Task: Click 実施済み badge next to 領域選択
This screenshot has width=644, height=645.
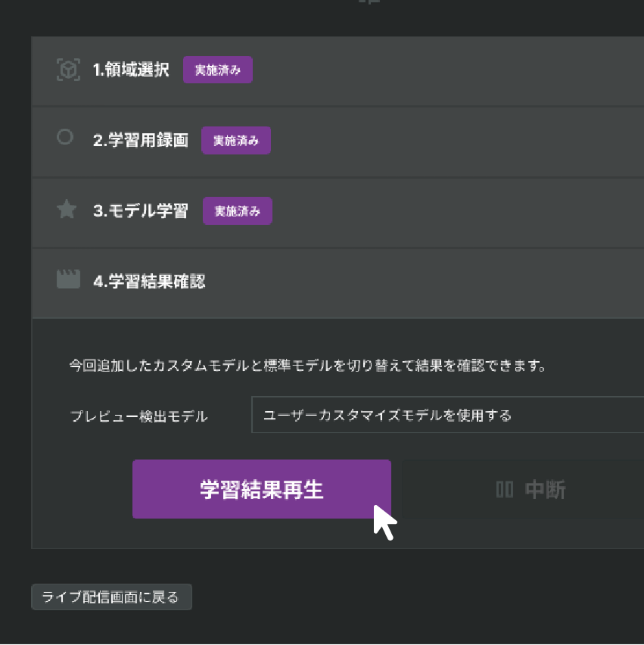Action: 218,70
